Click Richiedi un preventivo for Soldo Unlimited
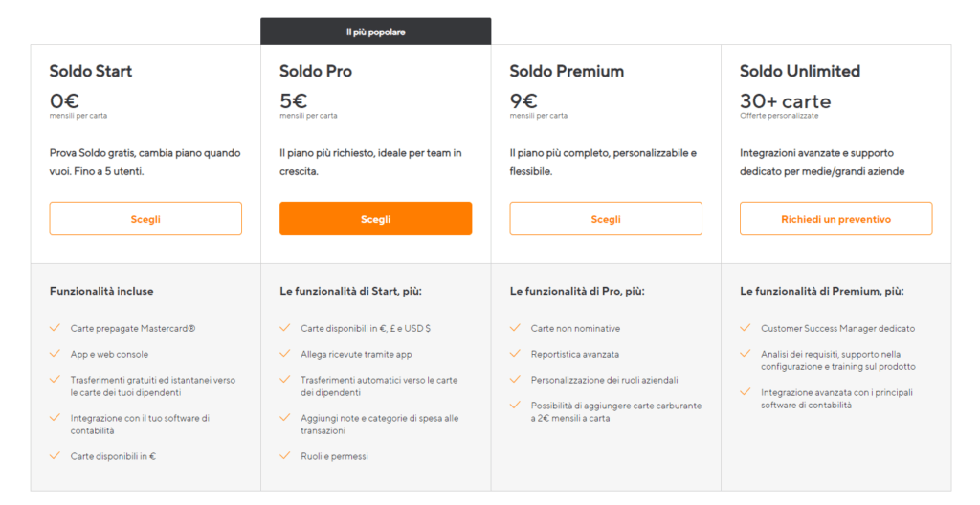The height and width of the screenshot is (505, 980). (x=835, y=219)
